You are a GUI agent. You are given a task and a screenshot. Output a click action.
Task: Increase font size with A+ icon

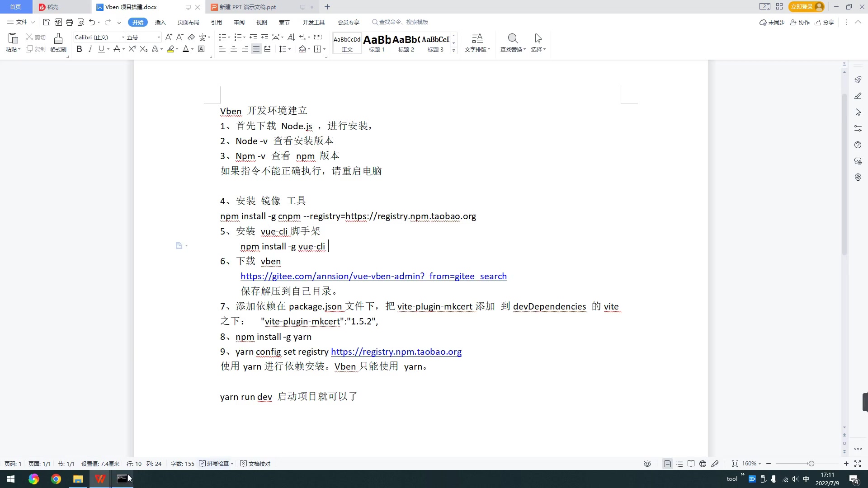[169, 37]
